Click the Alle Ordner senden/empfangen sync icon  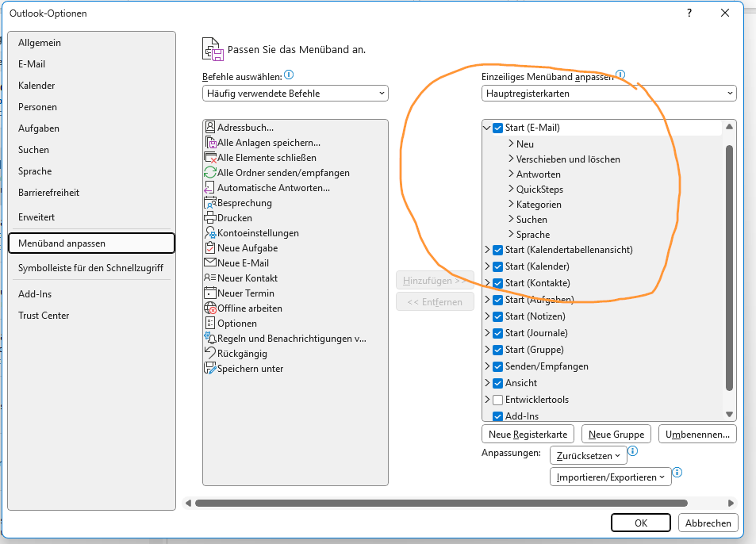coord(209,173)
